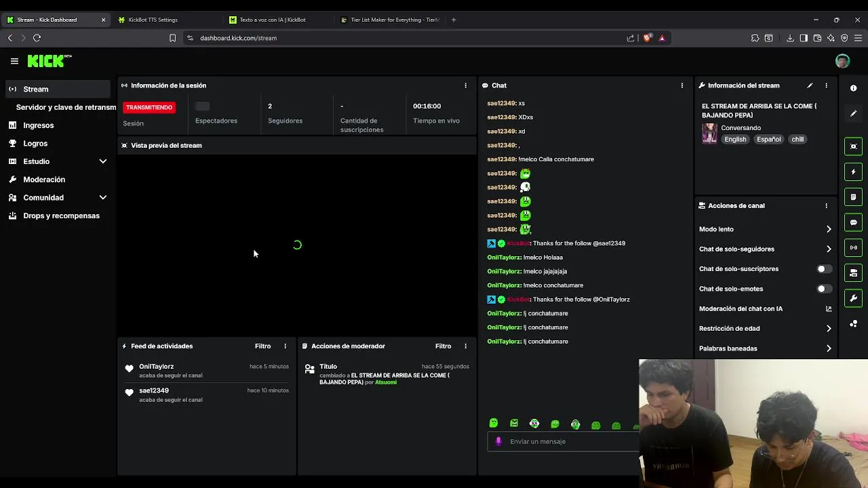The width and height of the screenshot is (868, 488).
Task: Open Palabras baneadas settings
Action: (765, 348)
